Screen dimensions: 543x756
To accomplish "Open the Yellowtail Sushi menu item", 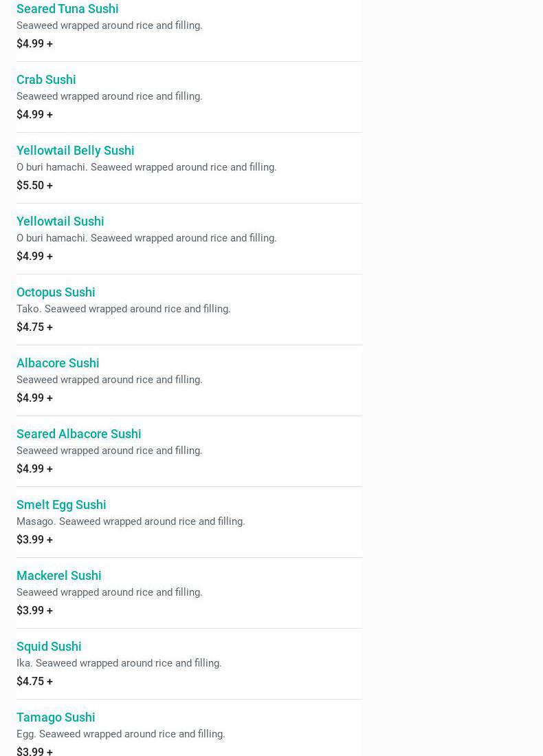I will pos(60,222).
